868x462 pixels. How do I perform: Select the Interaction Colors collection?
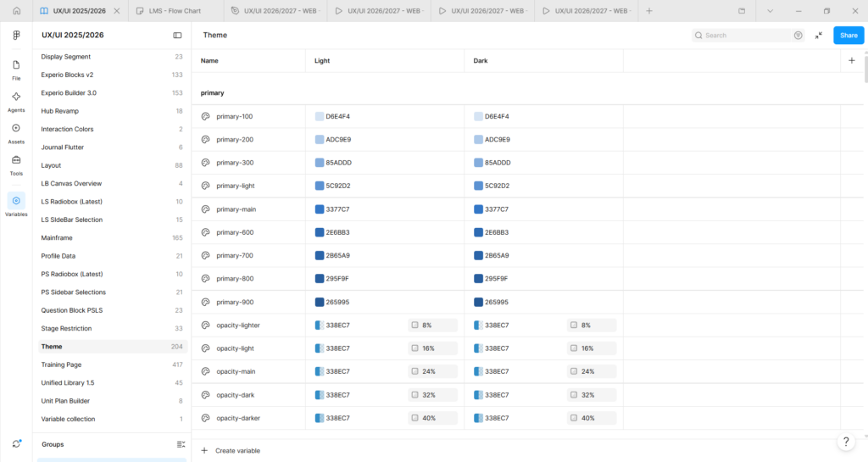[x=113, y=129]
